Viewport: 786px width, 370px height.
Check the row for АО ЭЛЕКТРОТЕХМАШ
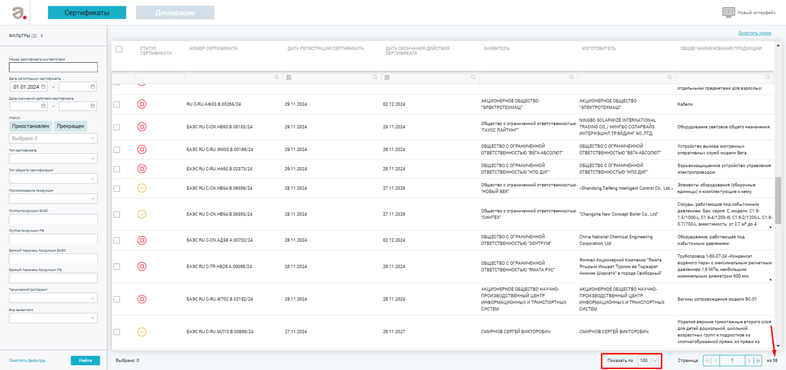coord(117,104)
